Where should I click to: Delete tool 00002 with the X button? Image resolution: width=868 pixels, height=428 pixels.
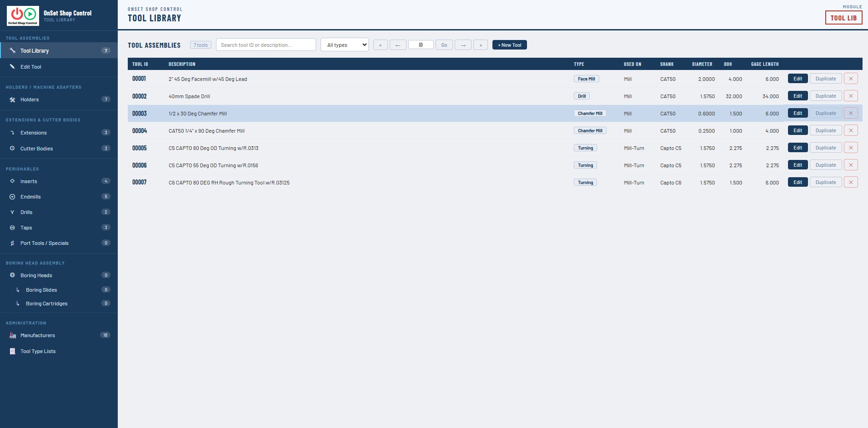(851, 96)
